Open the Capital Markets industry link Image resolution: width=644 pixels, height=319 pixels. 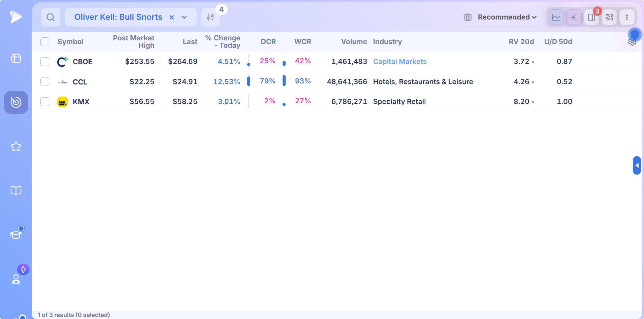point(400,62)
